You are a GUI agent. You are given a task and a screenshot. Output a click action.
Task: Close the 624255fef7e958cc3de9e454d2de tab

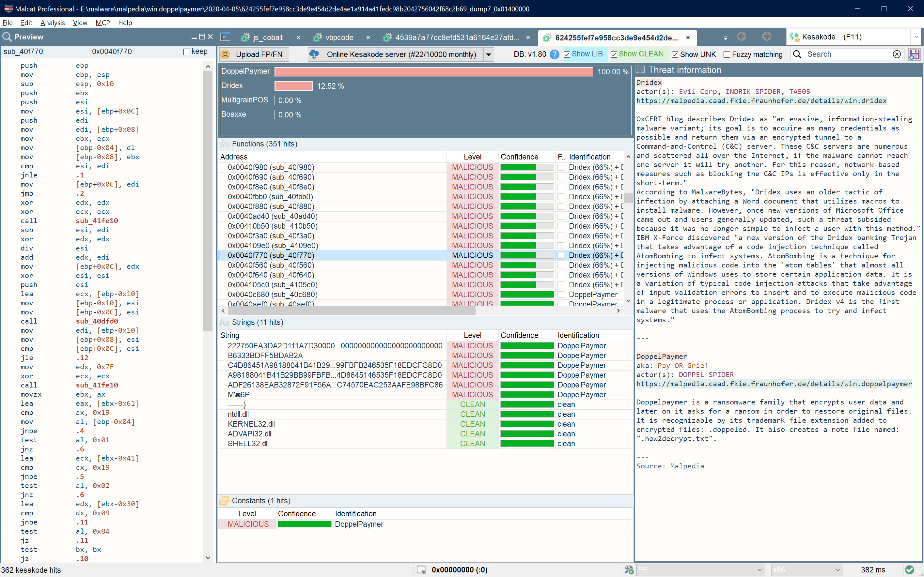tap(688, 38)
